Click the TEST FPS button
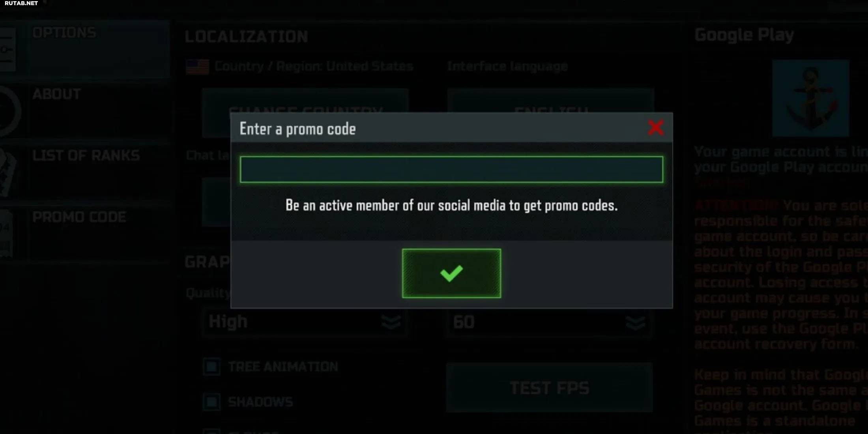The width and height of the screenshot is (868, 434). coord(549,388)
